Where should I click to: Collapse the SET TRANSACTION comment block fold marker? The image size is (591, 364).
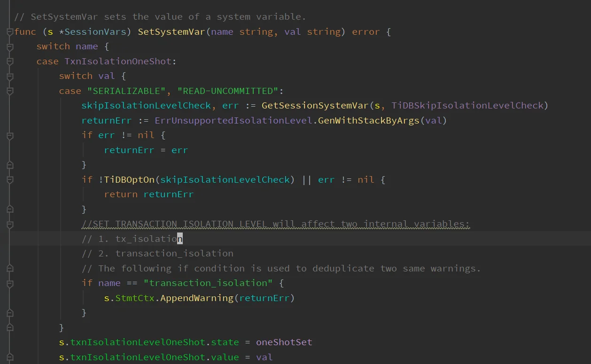point(10,224)
